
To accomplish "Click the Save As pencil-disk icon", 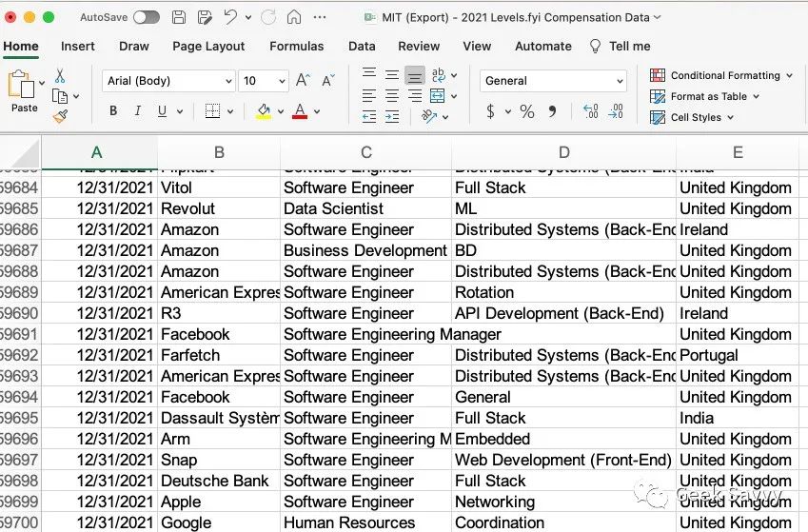I will click(x=205, y=17).
